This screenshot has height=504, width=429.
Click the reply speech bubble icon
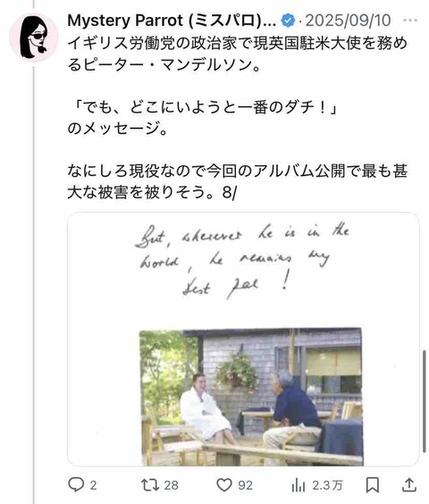[x=76, y=484]
